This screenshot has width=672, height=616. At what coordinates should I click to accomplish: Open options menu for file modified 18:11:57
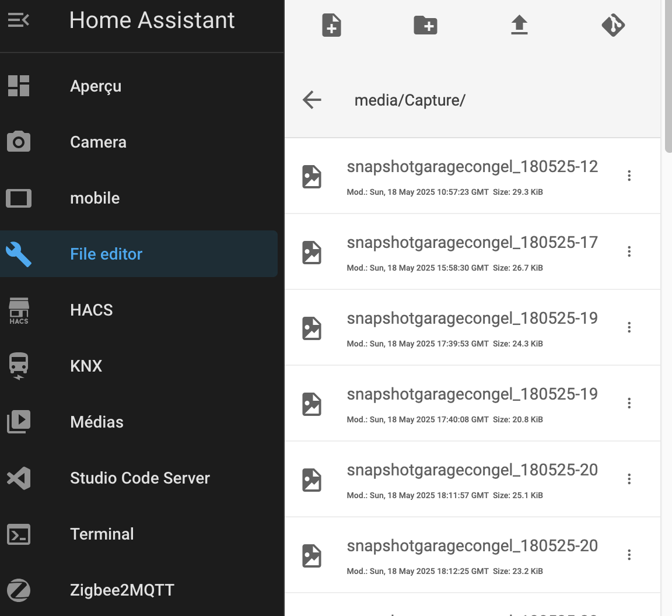click(x=629, y=479)
